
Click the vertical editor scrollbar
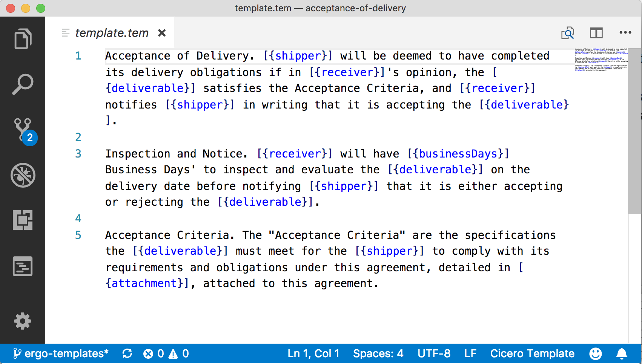635,131
